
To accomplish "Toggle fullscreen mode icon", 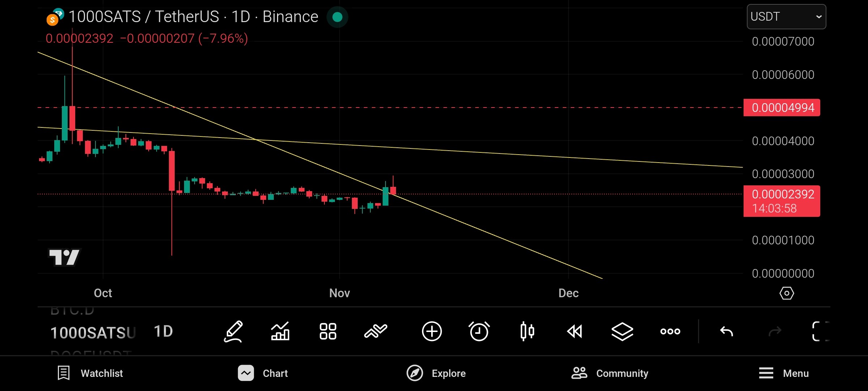I will [x=820, y=331].
